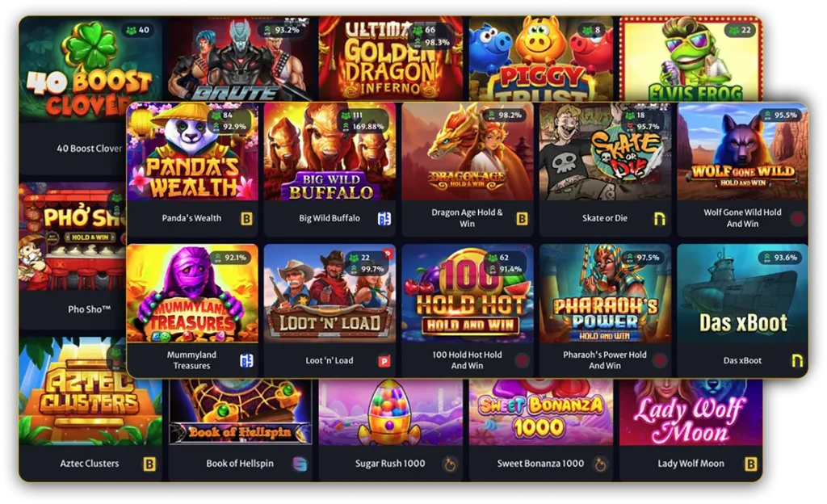Click the provider icon beside Sugar Rush 1000
This screenshot has height=504, width=827.
[x=450, y=464]
